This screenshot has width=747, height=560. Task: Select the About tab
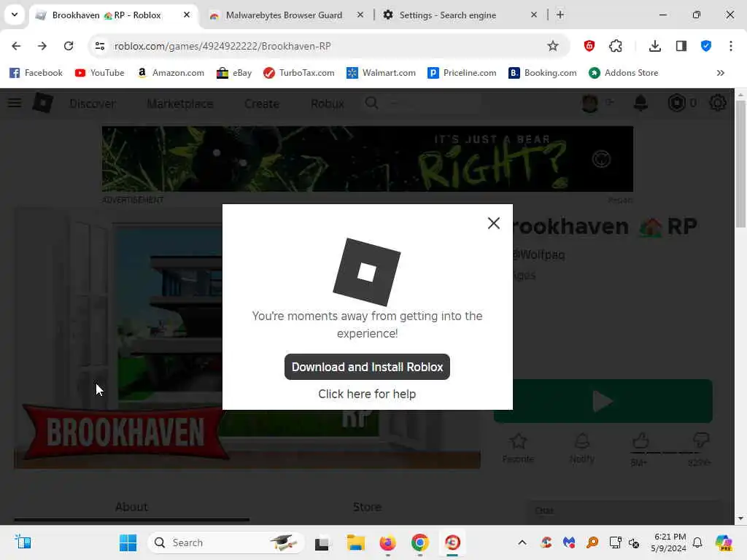(131, 507)
